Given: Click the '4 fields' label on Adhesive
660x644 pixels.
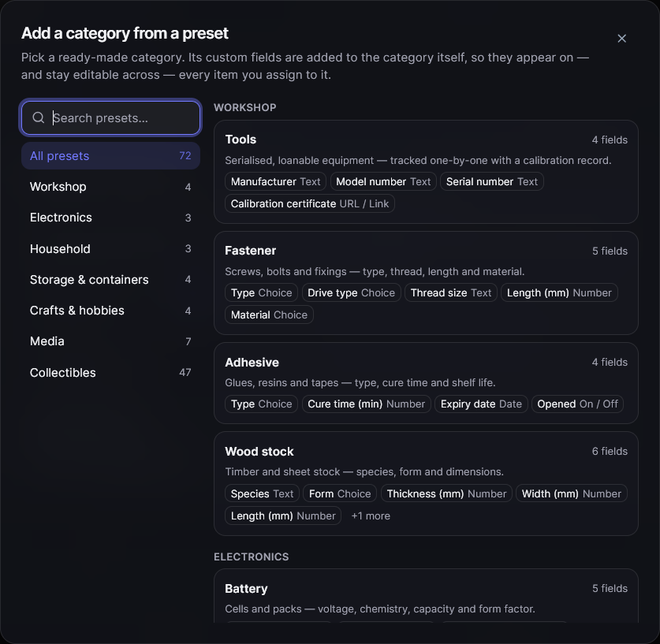Looking at the screenshot, I should (x=610, y=362).
